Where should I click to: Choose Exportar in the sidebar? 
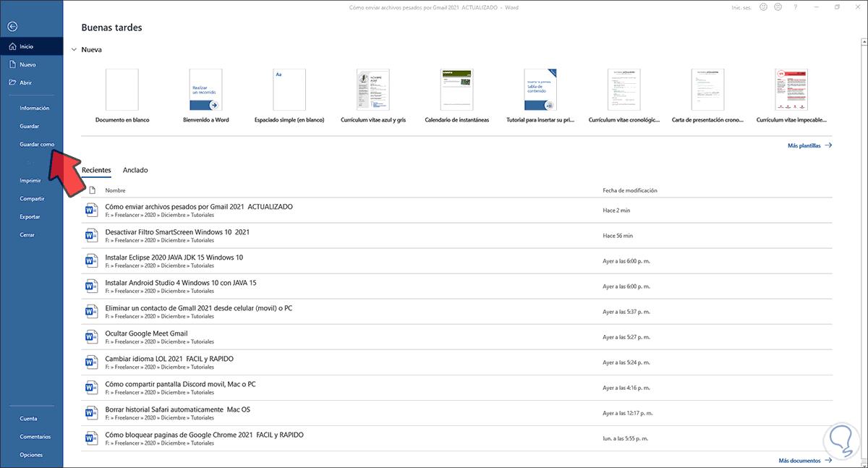click(x=30, y=216)
